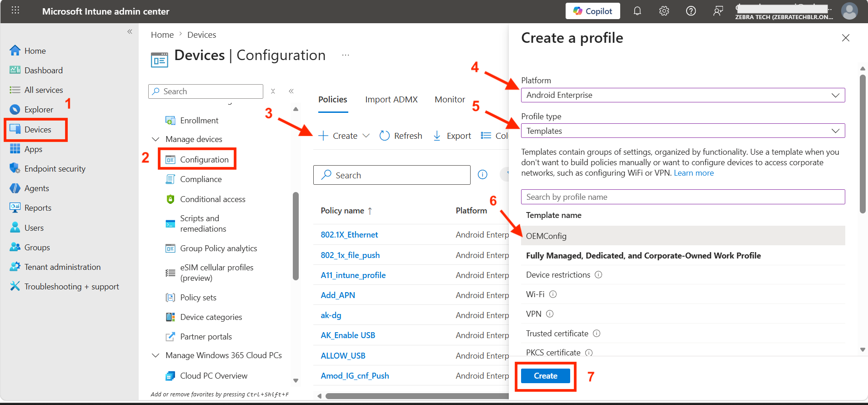Switch to the Policies tab
The height and width of the screenshot is (405, 868).
pos(333,99)
